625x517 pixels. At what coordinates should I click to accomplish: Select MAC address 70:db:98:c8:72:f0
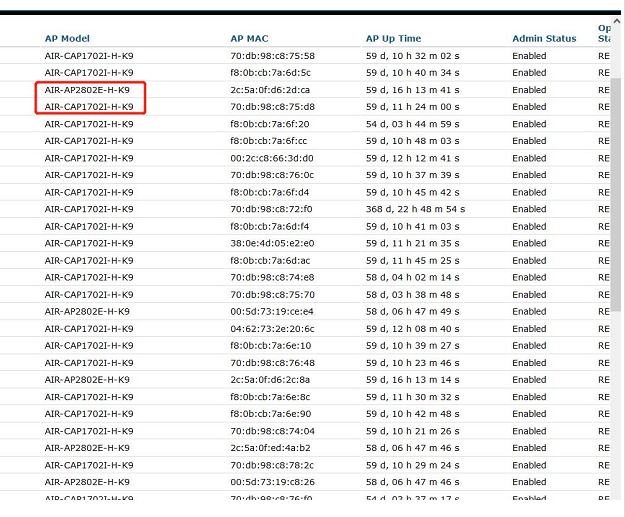[271, 209]
